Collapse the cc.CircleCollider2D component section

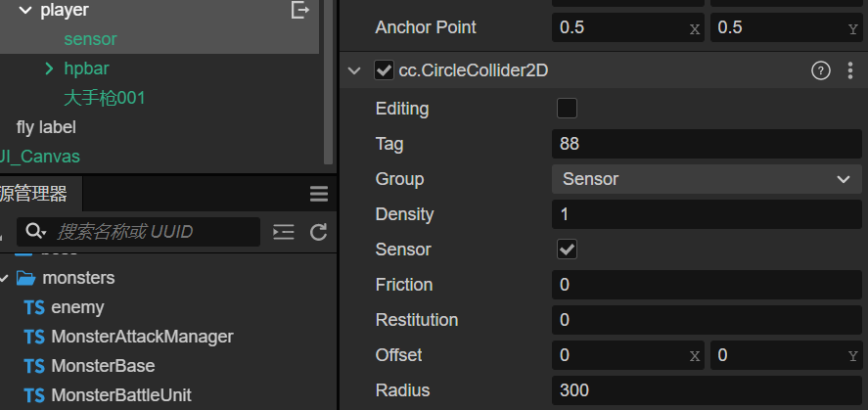coord(354,70)
